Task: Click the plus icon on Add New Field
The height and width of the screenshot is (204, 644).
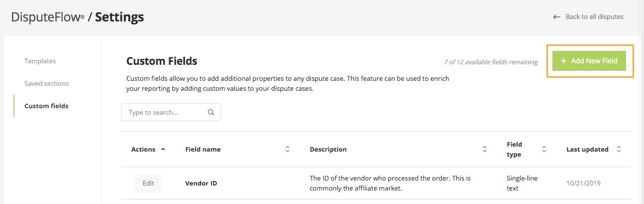Action: pos(563,61)
